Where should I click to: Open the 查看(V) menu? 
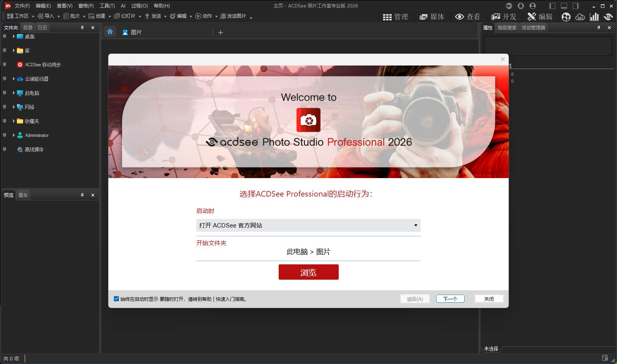64,6
